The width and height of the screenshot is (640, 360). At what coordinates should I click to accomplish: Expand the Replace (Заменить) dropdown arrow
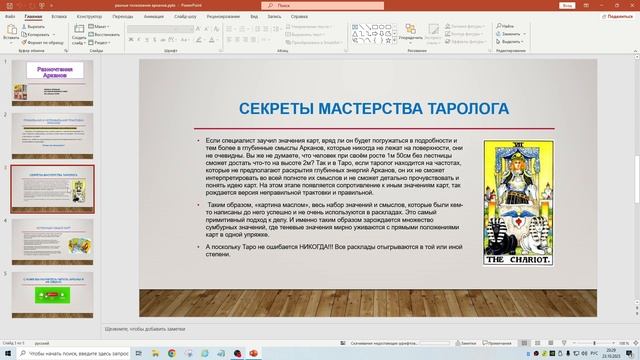(x=524, y=34)
